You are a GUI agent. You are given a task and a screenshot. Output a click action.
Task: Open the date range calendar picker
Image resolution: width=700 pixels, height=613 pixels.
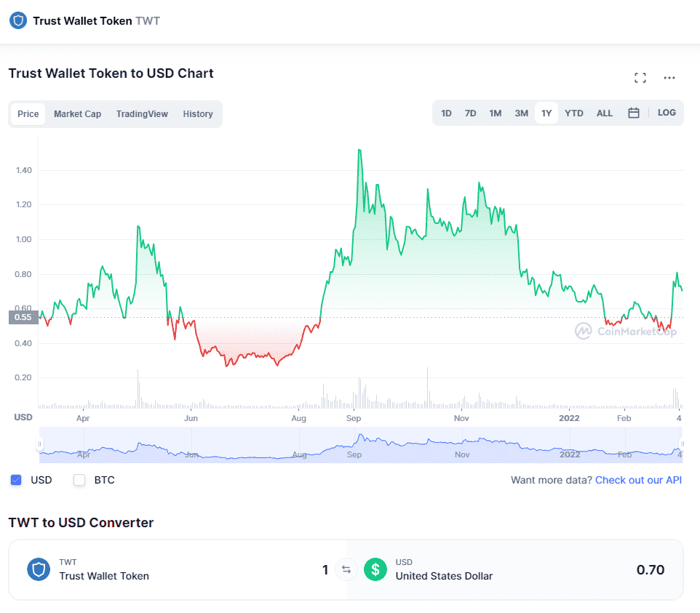[x=633, y=113]
